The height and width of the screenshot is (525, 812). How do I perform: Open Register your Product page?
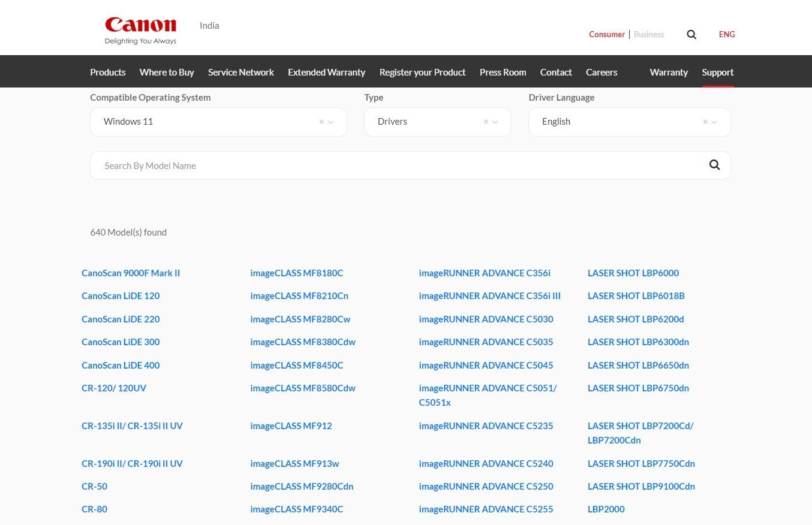coord(422,72)
